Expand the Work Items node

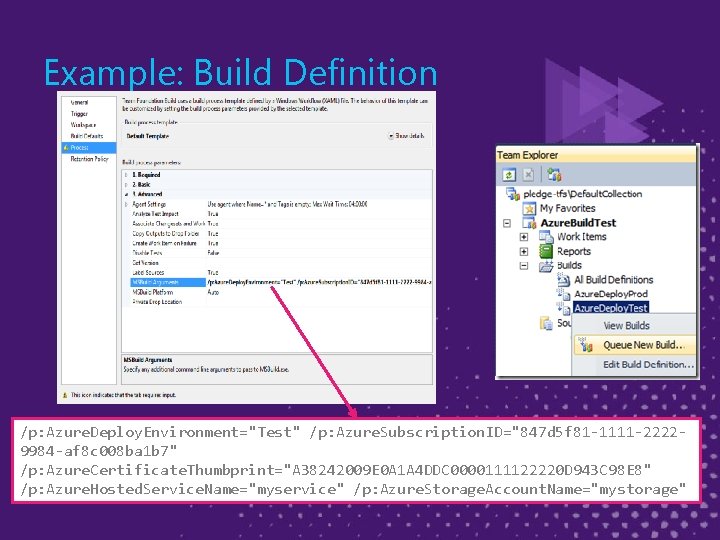pyautogui.click(x=523, y=237)
